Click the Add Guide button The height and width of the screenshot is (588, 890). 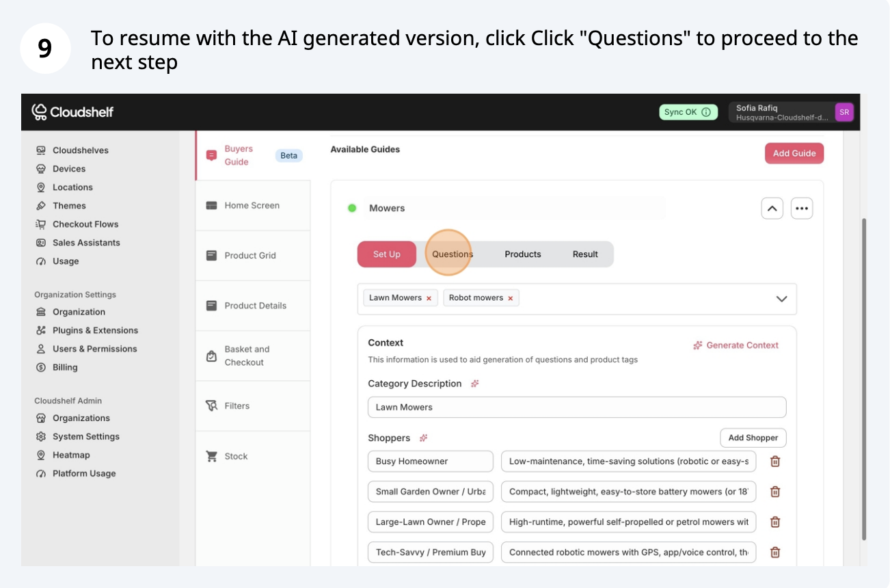(794, 153)
